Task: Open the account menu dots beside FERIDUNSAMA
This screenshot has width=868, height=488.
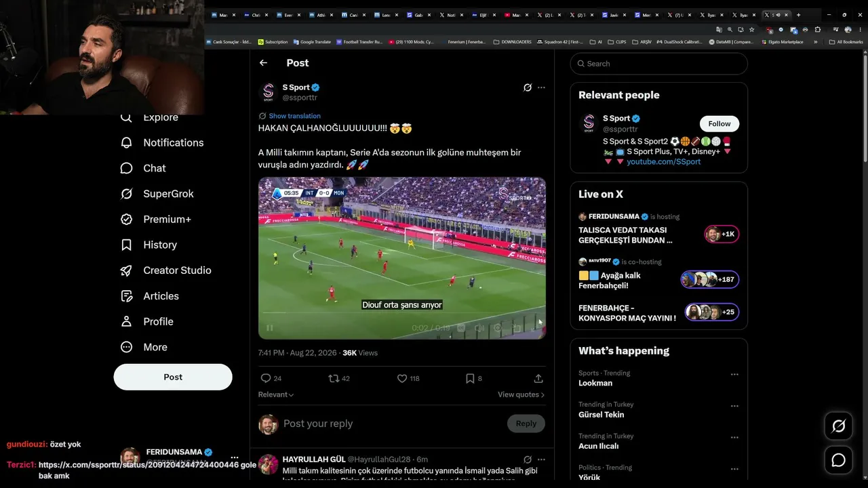Action: (x=235, y=457)
